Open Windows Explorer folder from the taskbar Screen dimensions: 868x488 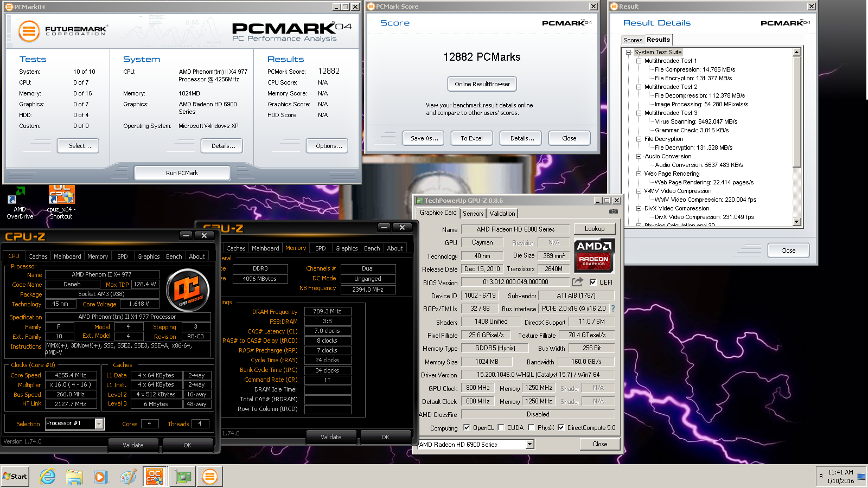[74, 477]
